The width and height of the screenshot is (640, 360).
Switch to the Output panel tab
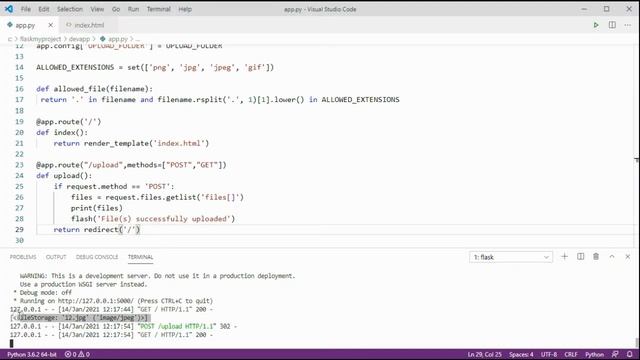[x=56, y=257]
